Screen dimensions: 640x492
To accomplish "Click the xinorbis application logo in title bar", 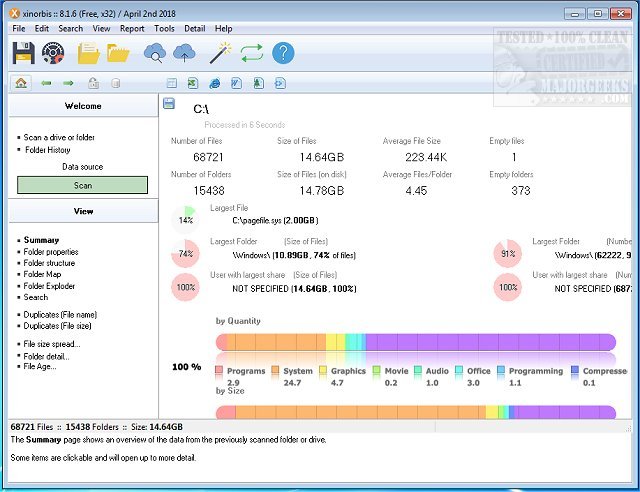I will 15,13.
